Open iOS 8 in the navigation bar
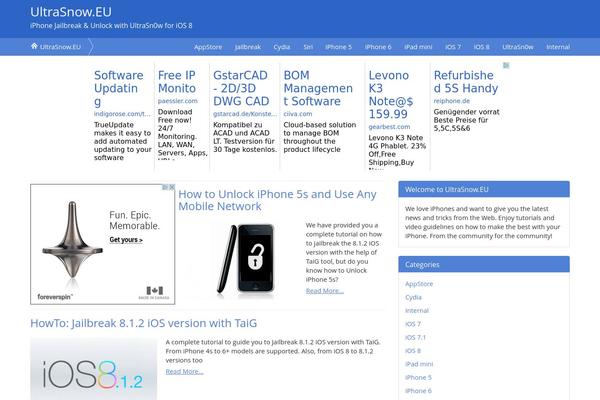 (x=481, y=47)
